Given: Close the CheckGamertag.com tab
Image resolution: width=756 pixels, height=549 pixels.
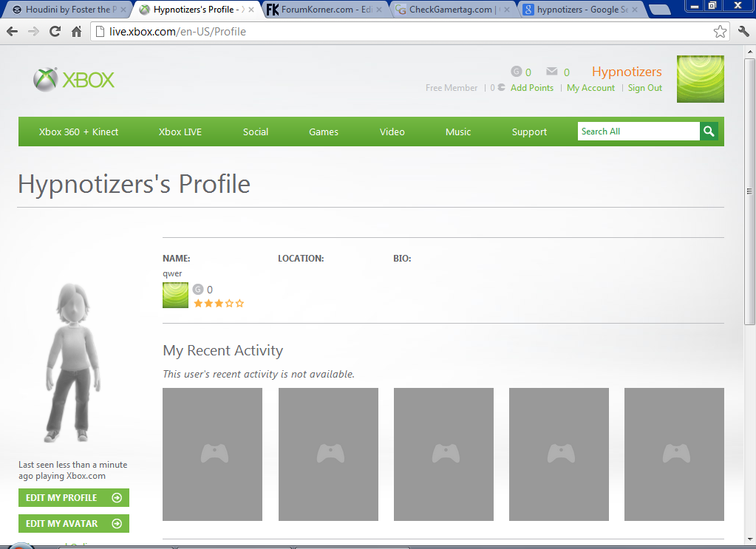Looking at the screenshot, I should (x=507, y=10).
